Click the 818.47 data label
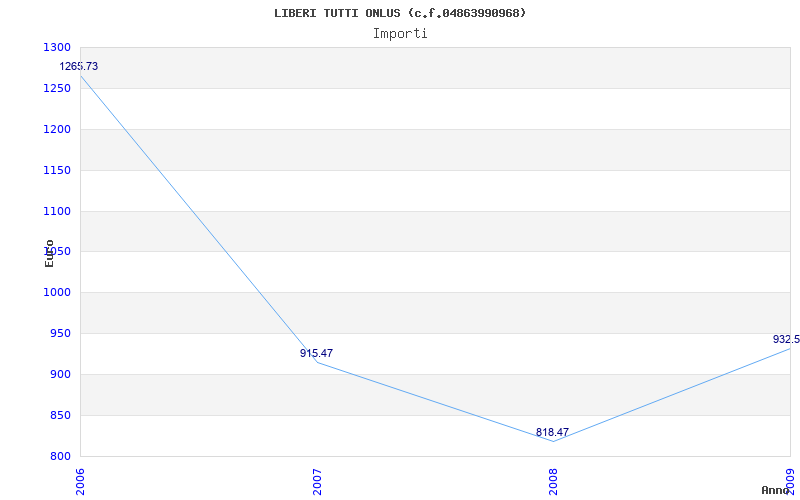The image size is (800, 500). coord(552,433)
